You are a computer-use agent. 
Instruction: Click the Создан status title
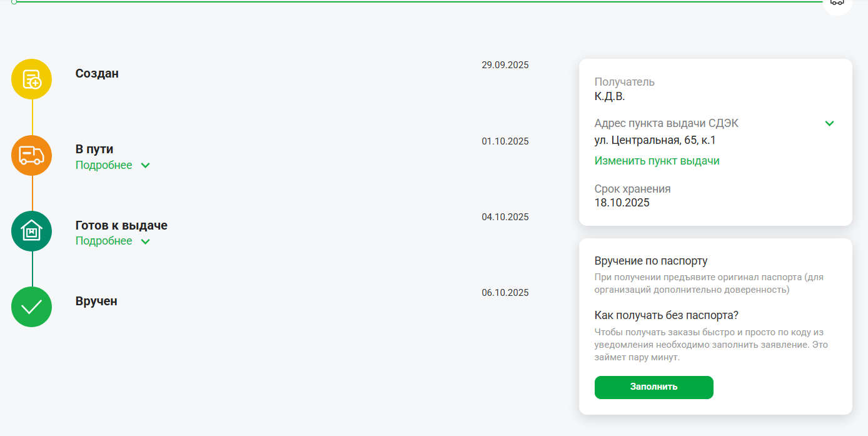point(97,73)
